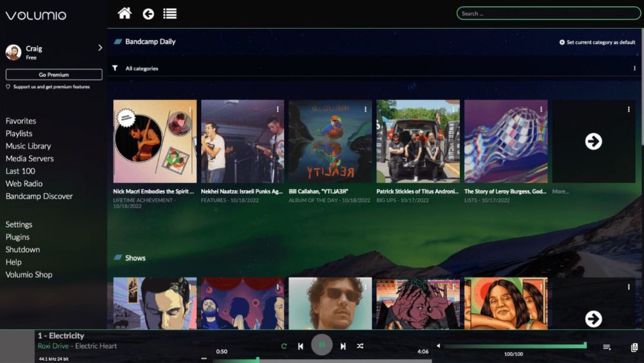Click the Bandcamp Daily More arrow
This screenshot has width=644, height=363.
[594, 141]
